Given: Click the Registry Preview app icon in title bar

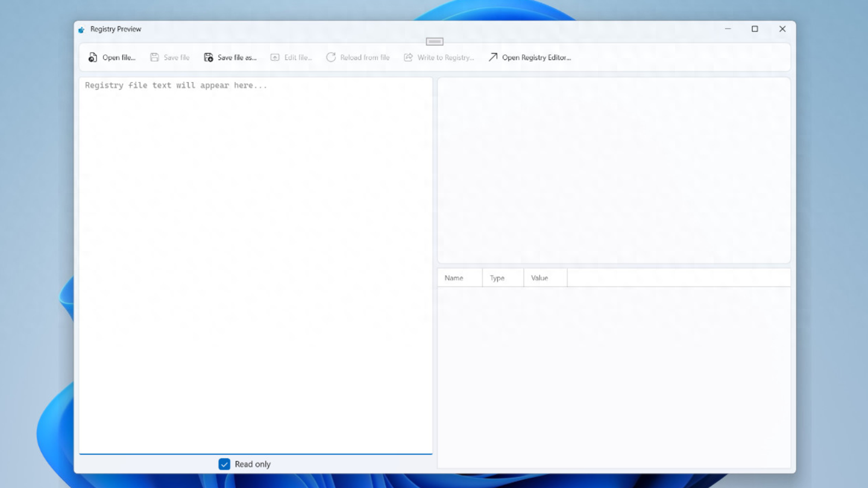Looking at the screenshot, I should (81, 30).
